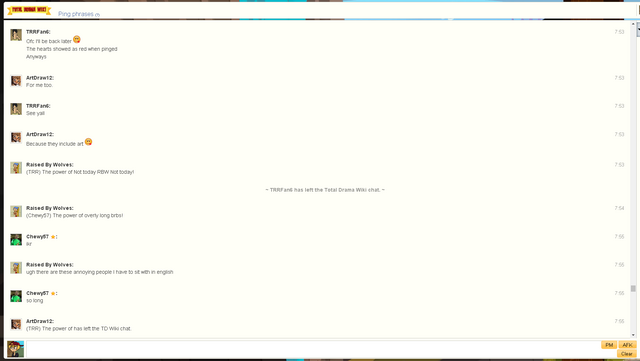Click the star next to Chewy57's "so long" name
Viewport: 640px width, 361px height.
53,293
